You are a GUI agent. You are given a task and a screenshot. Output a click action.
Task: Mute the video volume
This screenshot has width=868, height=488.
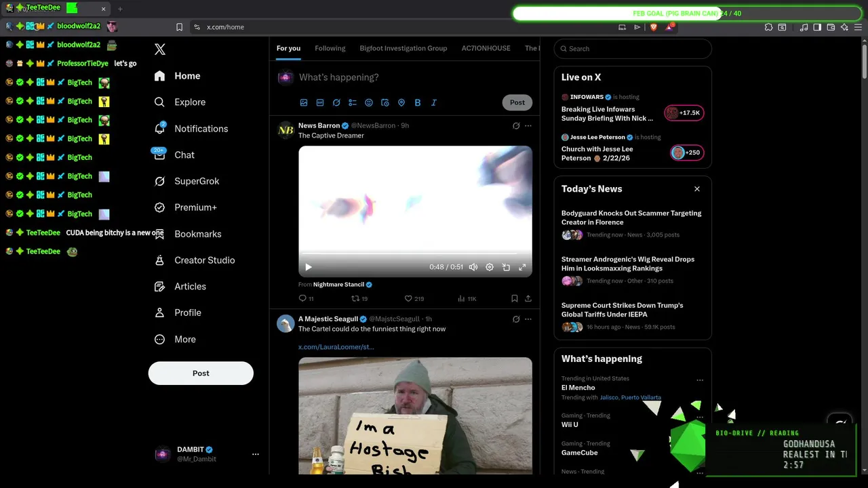pyautogui.click(x=473, y=267)
